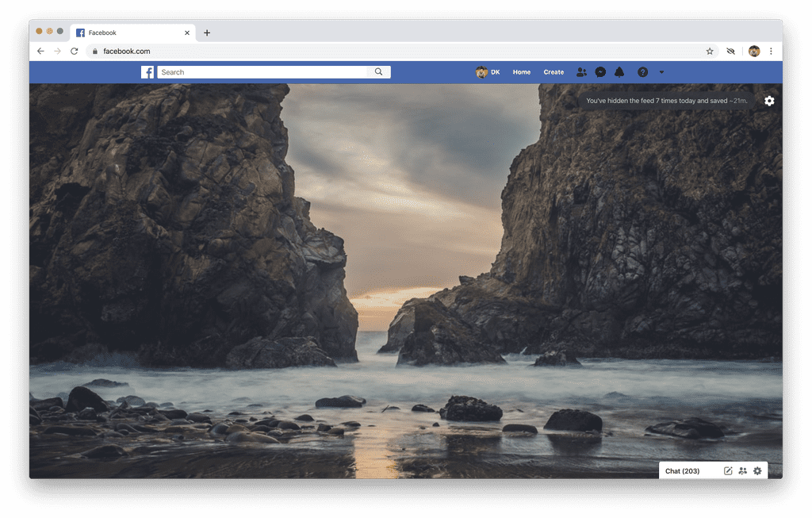Viewport: 812px width, 518px height.
Task: Click the hidden feed saved-time message
Action: pyautogui.click(x=666, y=101)
